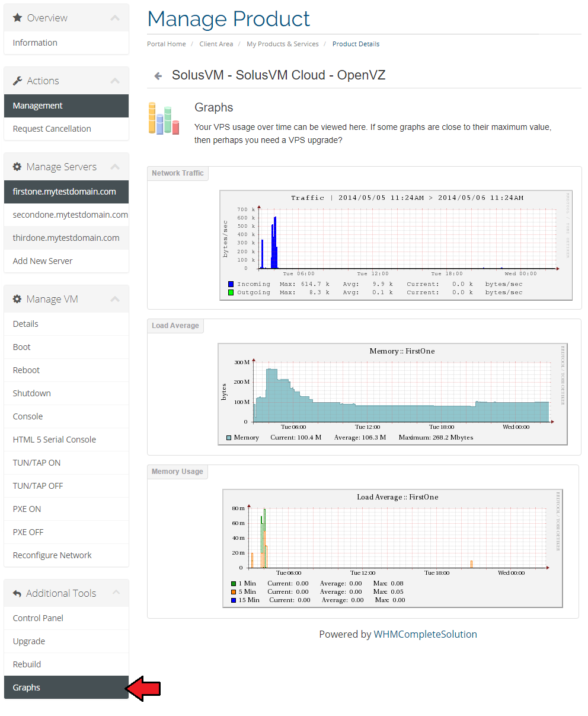This screenshot has width=588, height=716.
Task: Select Management in Actions menu
Action: pos(66,106)
